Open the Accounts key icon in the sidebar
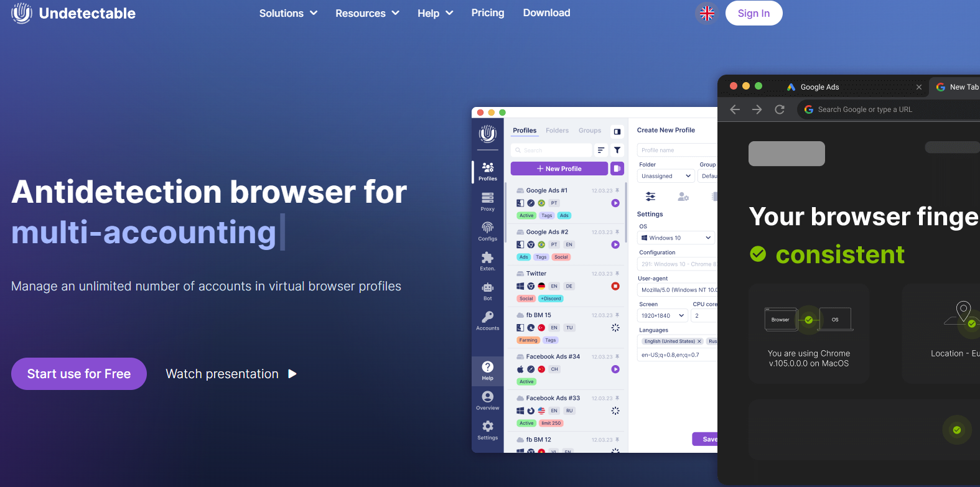This screenshot has width=980, height=487. [488, 321]
